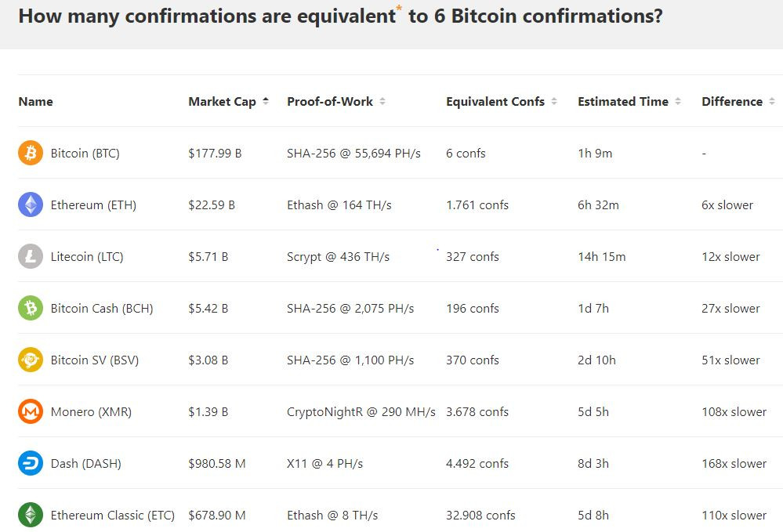Screen dimensions: 783x532
Task: Click the Litecoin (LTC) gray logo icon
Action: 31,256
